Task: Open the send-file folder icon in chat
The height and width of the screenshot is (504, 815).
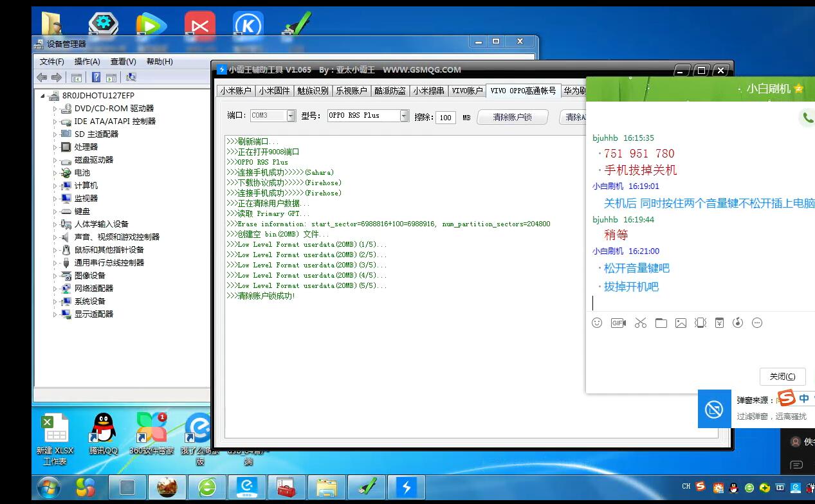Action: point(661,323)
